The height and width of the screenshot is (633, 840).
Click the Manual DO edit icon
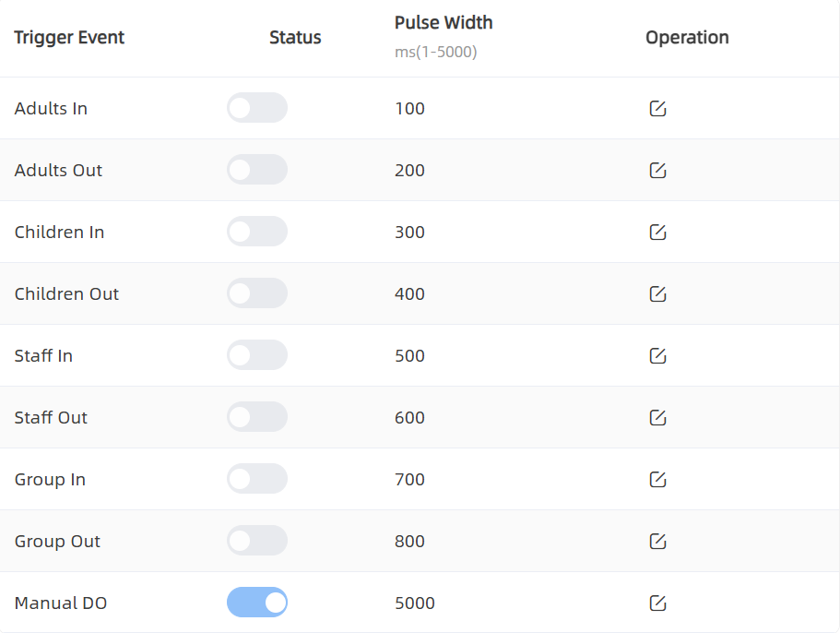pos(657,603)
